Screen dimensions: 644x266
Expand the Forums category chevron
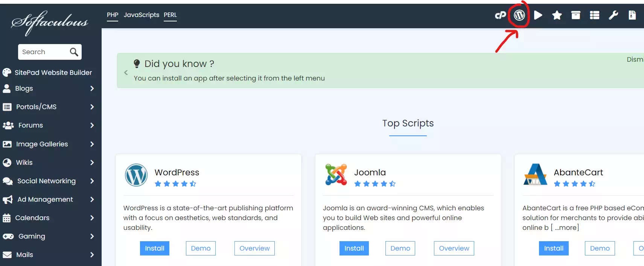click(x=92, y=125)
